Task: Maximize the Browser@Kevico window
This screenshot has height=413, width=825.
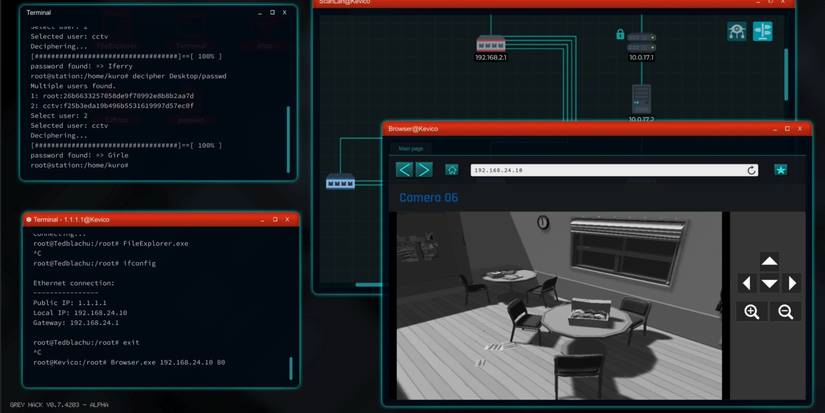Action: (787, 129)
